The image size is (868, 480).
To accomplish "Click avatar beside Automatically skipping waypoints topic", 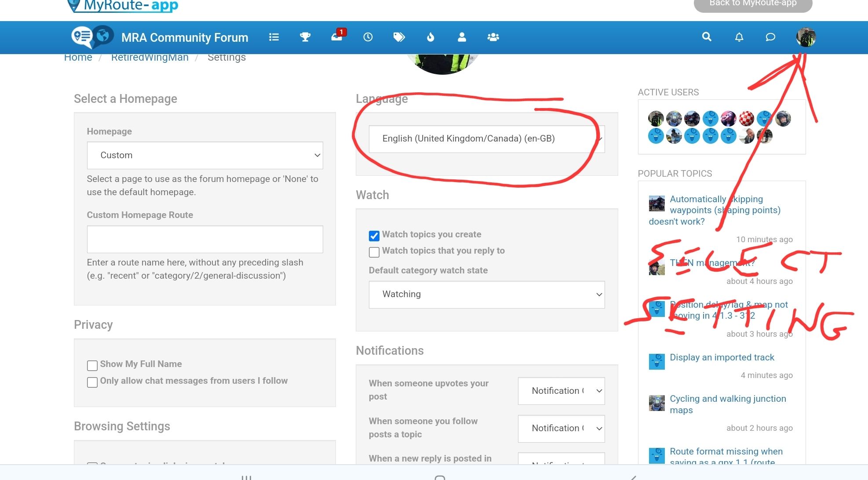I will tap(657, 204).
